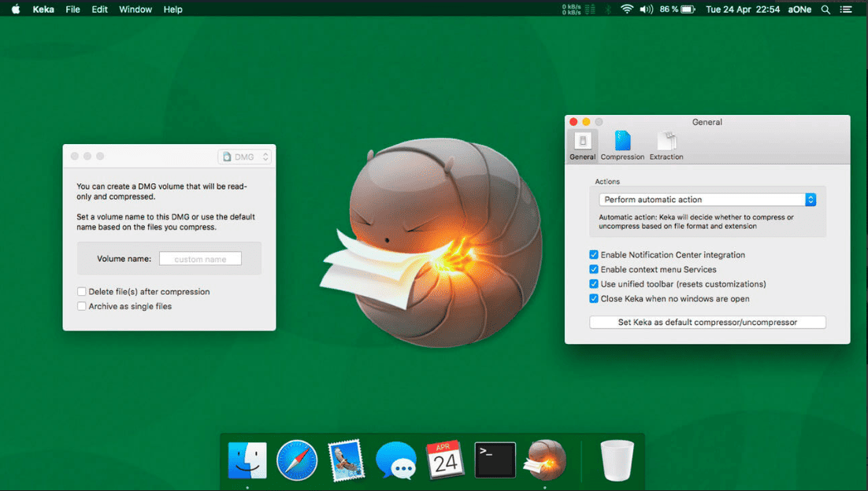Open Finder from the dock
Screen dimensions: 868x491
click(x=247, y=460)
